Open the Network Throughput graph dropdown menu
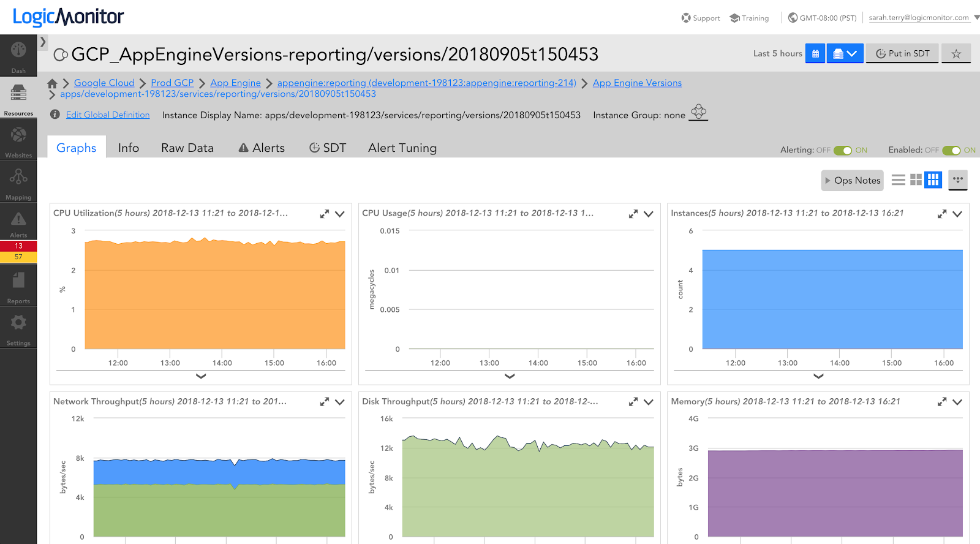 [340, 402]
